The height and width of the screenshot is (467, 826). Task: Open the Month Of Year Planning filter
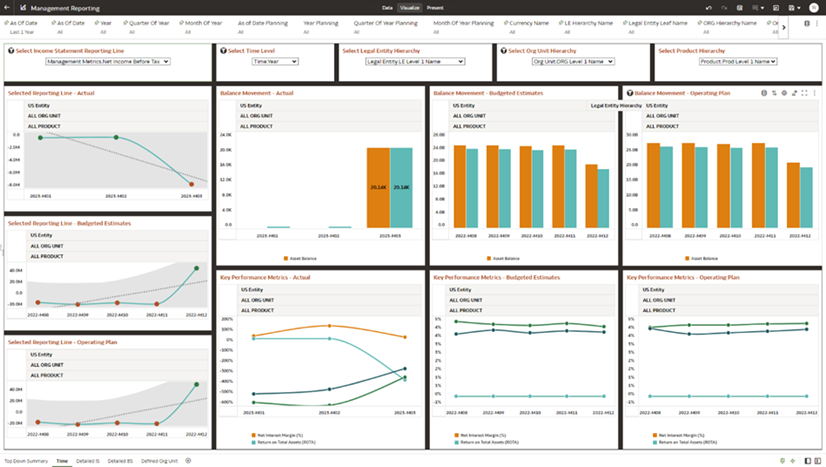[x=464, y=27]
